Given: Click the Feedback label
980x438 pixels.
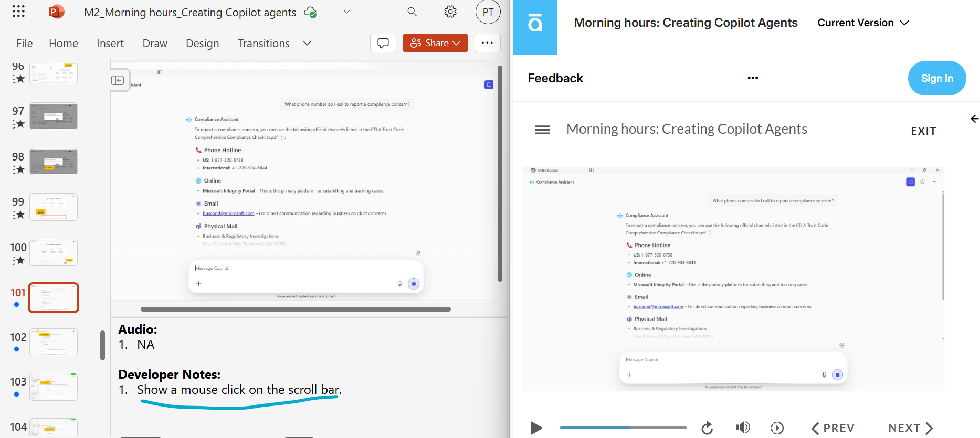Looking at the screenshot, I should pos(555,78).
